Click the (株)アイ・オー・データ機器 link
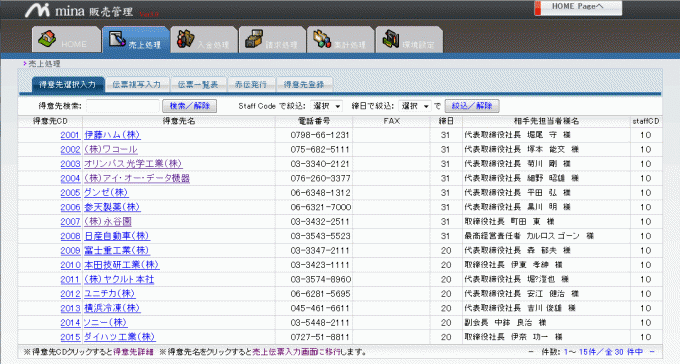 137,178
